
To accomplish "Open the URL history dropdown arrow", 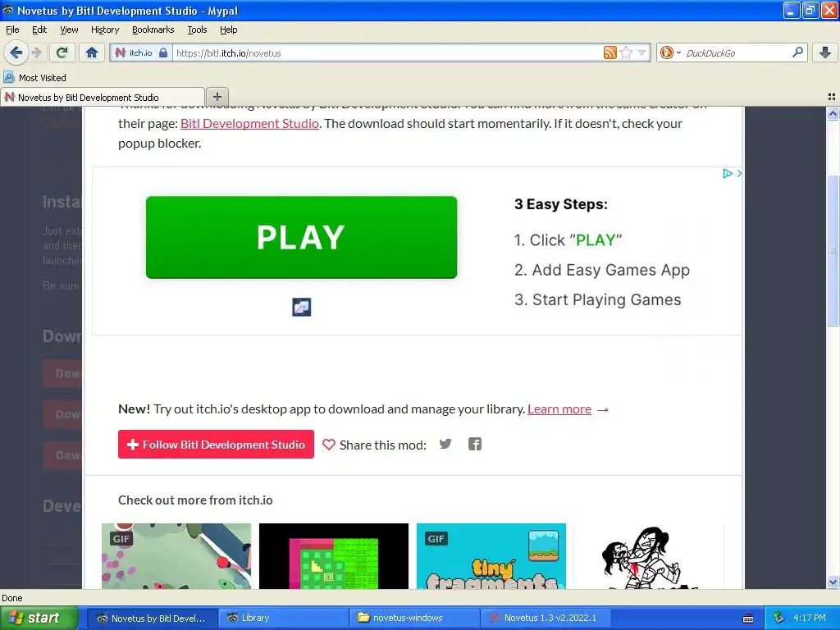I will (641, 52).
